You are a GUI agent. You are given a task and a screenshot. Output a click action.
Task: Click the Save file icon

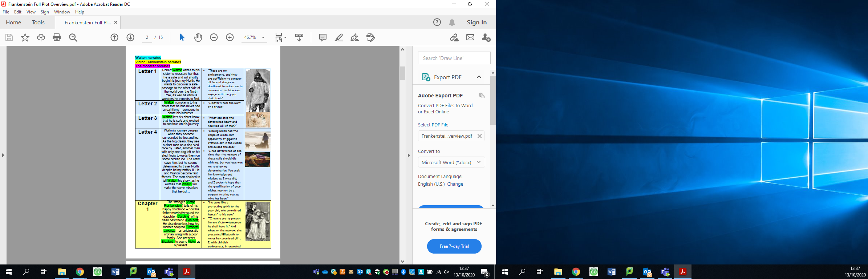(9, 37)
